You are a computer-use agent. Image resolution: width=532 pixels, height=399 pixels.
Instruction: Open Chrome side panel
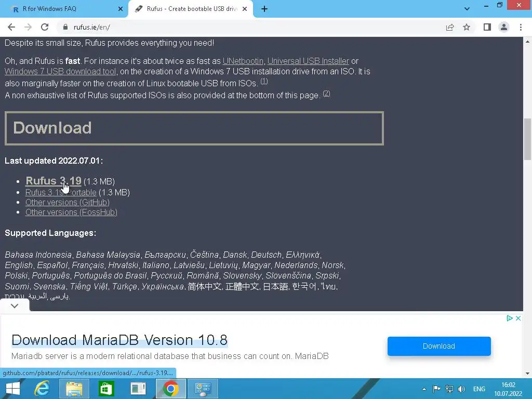[x=487, y=27]
